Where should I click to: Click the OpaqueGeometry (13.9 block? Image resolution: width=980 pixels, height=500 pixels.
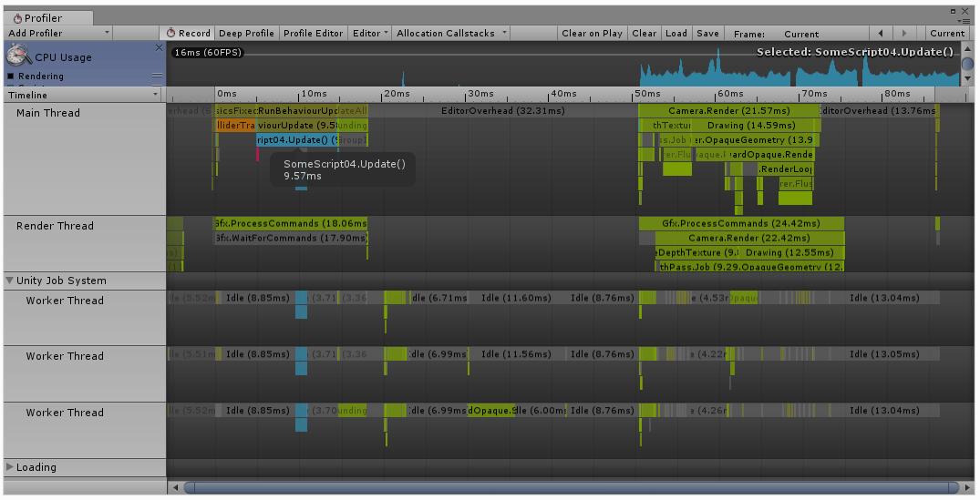click(754, 140)
